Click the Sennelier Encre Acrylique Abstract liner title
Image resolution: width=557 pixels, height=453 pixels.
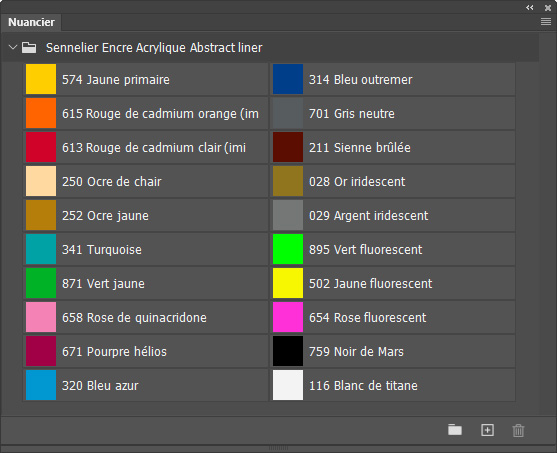[x=154, y=48]
